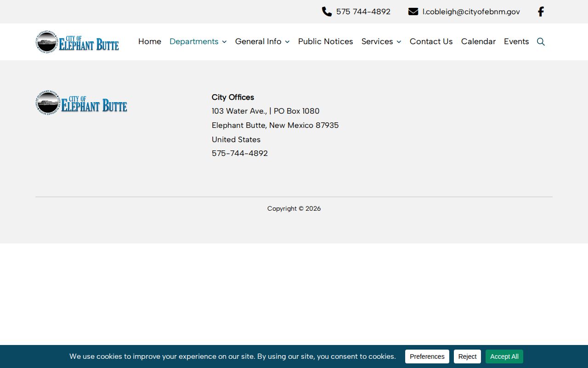Open cookie Preferences button
The height and width of the screenshot is (368, 588).
point(427,356)
